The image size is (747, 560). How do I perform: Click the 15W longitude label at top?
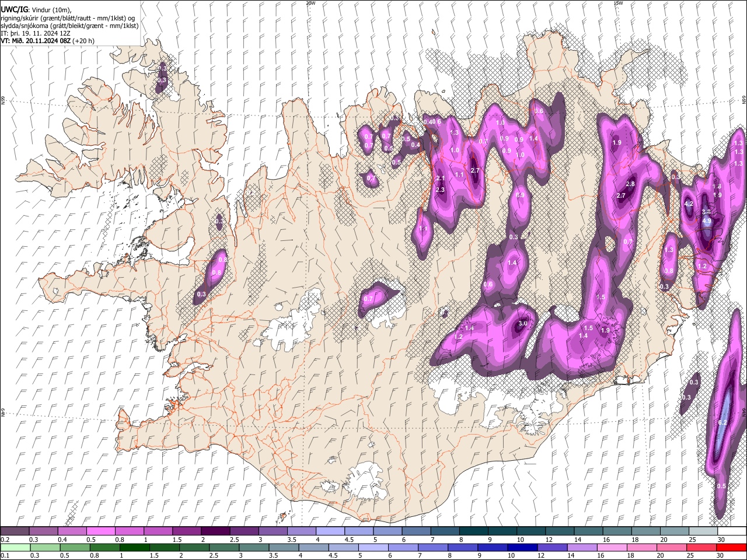pyautogui.click(x=619, y=3)
